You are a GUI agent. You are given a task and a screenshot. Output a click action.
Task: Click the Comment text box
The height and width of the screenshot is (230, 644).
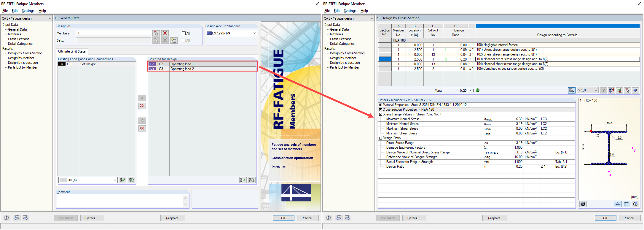(x=120, y=201)
